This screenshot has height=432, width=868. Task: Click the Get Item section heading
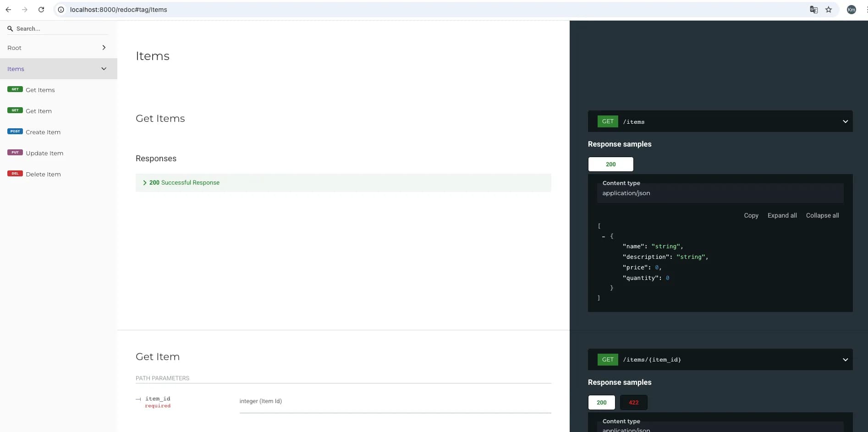pyautogui.click(x=158, y=356)
